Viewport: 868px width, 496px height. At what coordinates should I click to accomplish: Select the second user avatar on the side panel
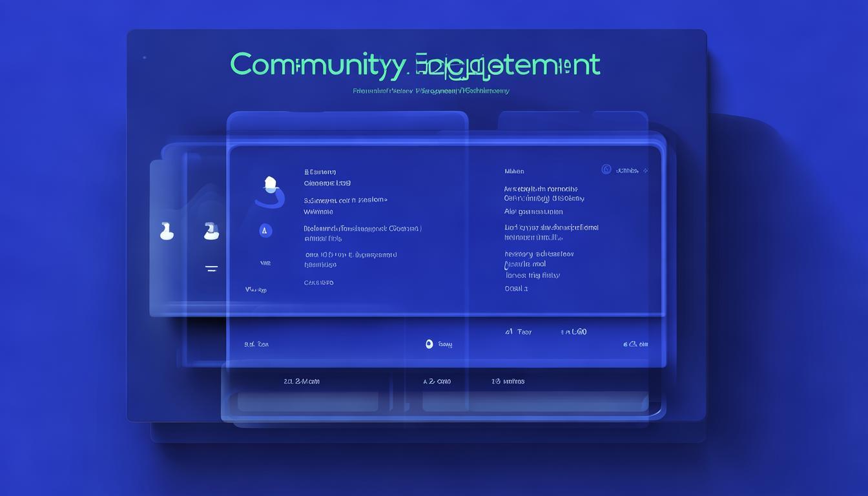point(211,231)
